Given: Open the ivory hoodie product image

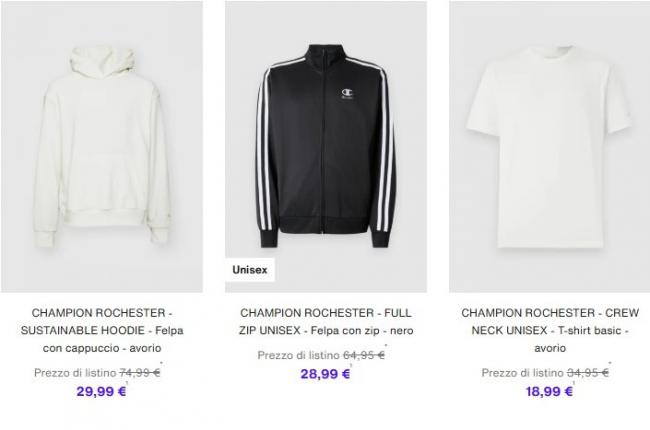Looking at the screenshot, I should tap(102, 146).
